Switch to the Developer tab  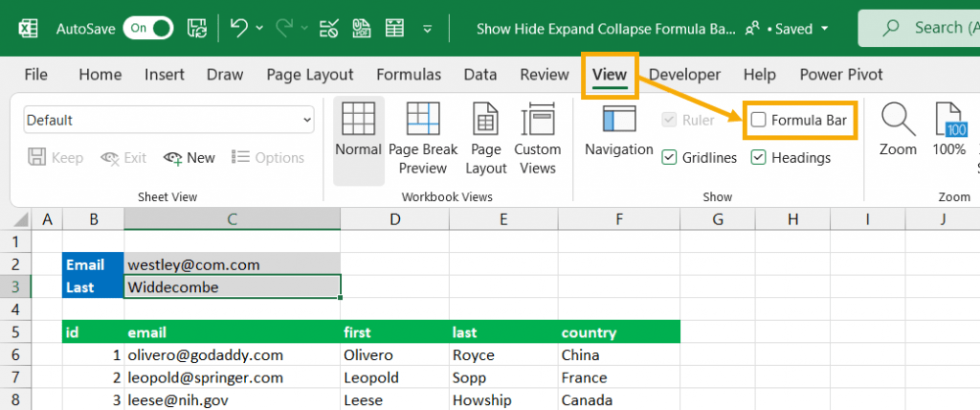(x=684, y=75)
